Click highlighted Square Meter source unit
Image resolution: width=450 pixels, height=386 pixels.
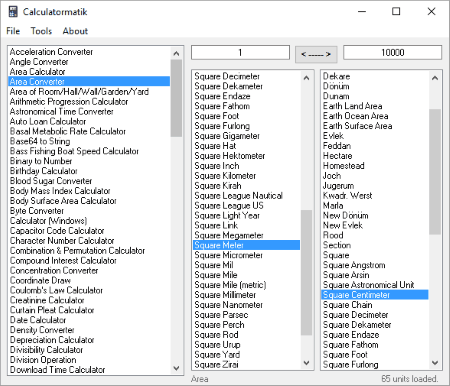click(x=246, y=245)
